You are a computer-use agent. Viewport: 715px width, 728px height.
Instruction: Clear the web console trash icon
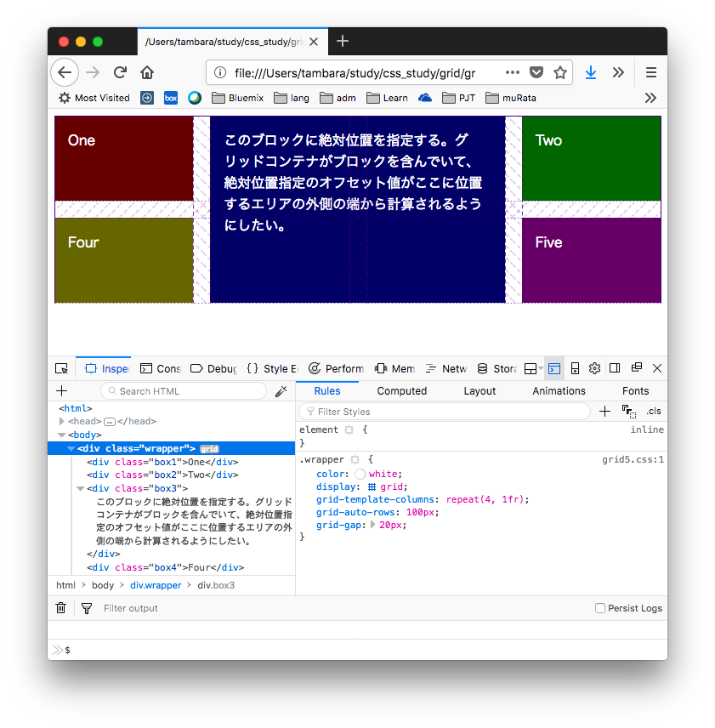60,608
